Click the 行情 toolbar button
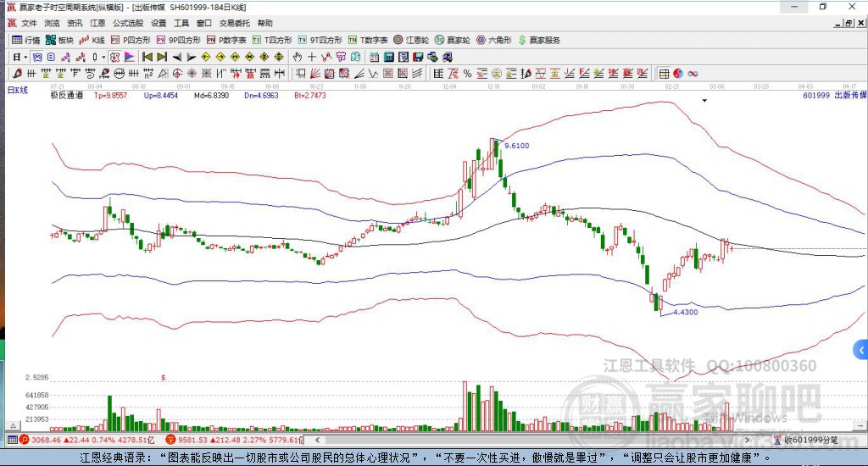The image size is (868, 466). 26,40
